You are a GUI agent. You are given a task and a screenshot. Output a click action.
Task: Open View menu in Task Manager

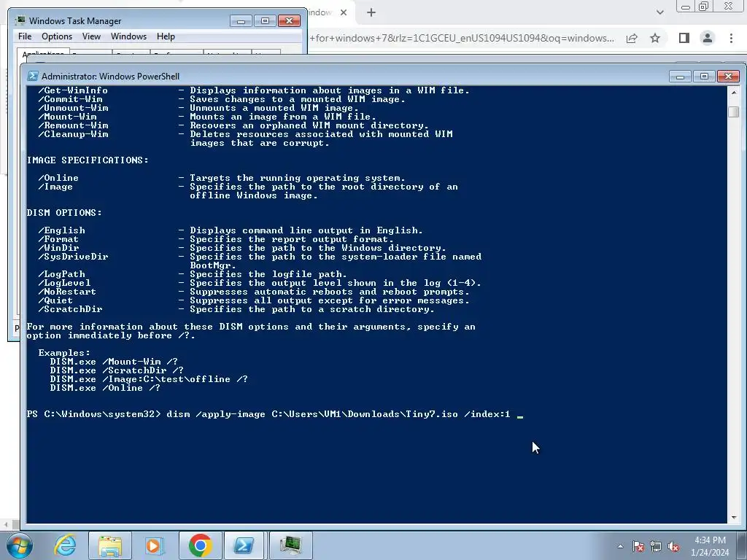pyautogui.click(x=91, y=36)
